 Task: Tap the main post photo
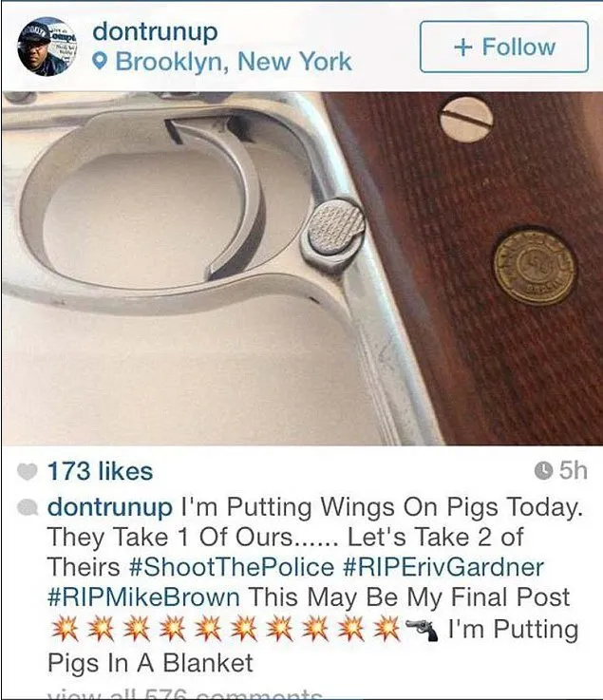point(302,268)
